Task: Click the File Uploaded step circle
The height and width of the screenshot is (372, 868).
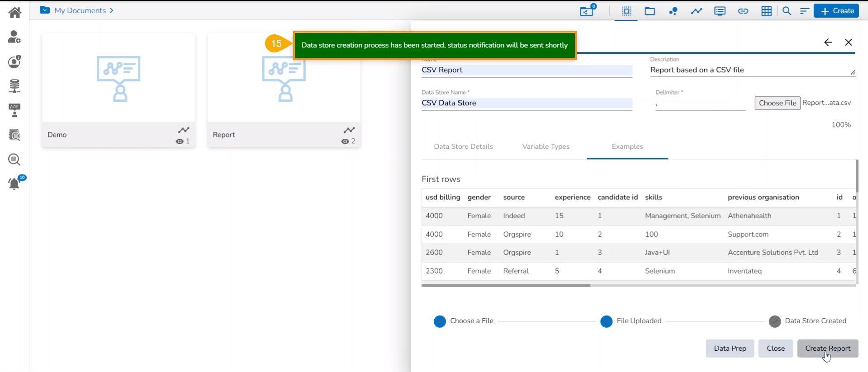Action: (606, 321)
